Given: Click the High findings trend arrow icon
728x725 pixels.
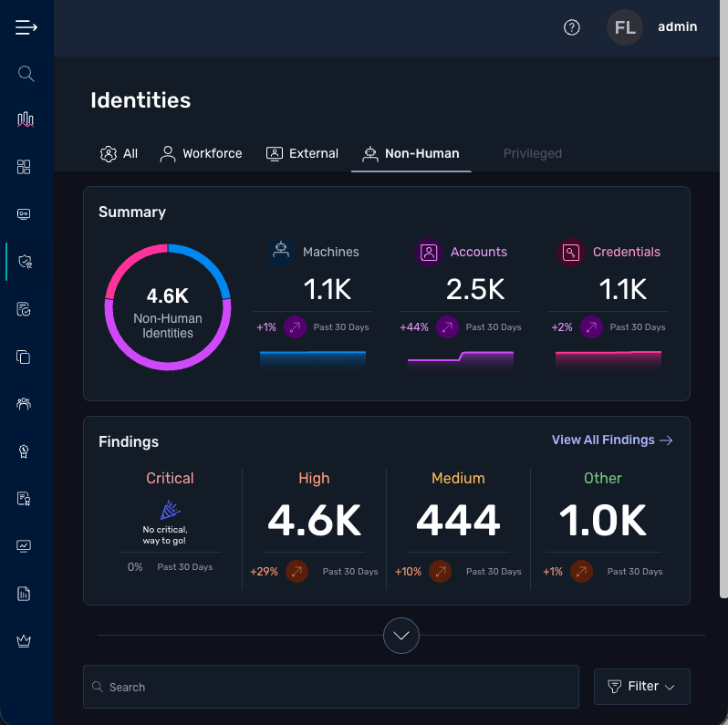Looking at the screenshot, I should click(x=296, y=572).
